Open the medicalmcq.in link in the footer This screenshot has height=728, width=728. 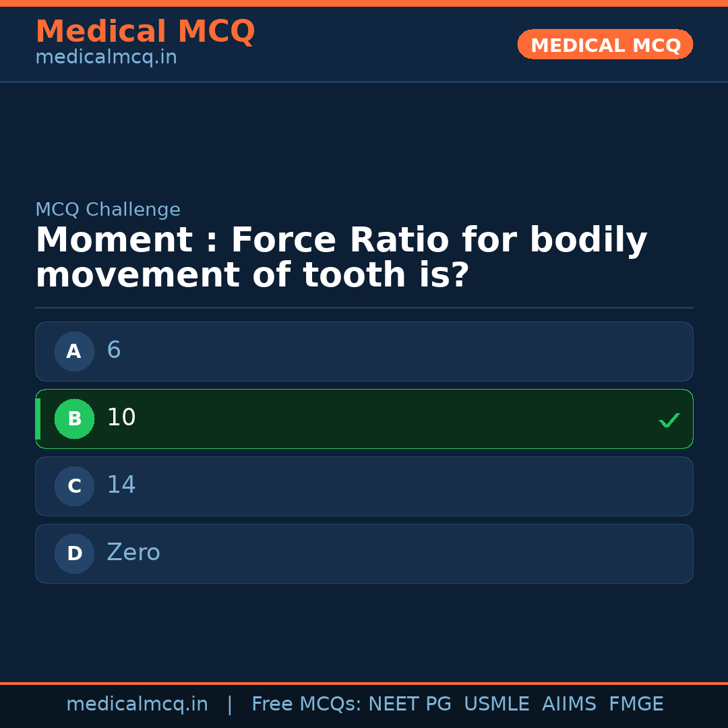coord(137,704)
